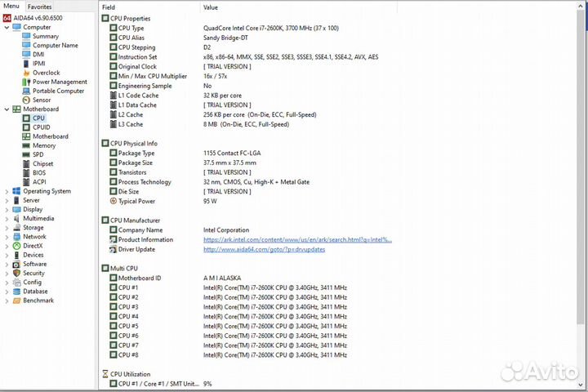Click the vertical scrollbar of details pane
Screen dimensions: 588x392
pos(581,166)
